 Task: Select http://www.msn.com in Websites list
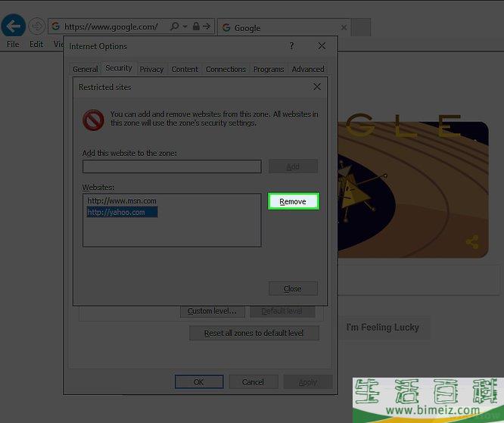pos(122,201)
